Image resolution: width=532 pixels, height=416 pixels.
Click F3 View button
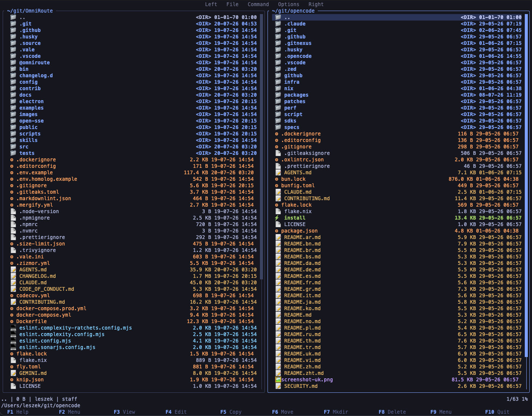(x=124, y=412)
